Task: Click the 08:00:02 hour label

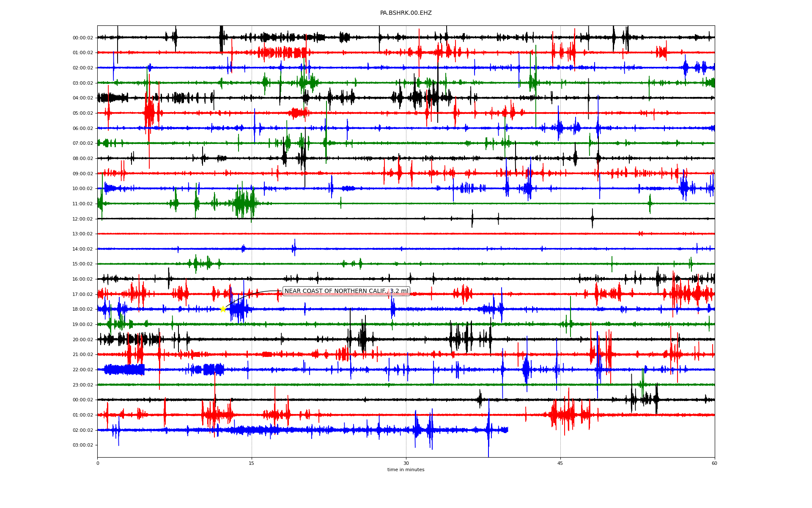Action: 82,159
